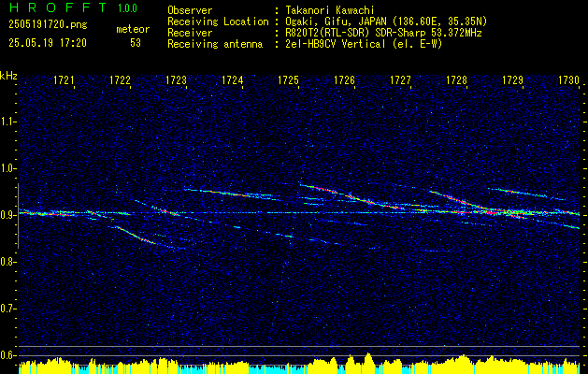Click the 1724 time marker
Viewport: 588px width, 374px height.
[233, 80]
